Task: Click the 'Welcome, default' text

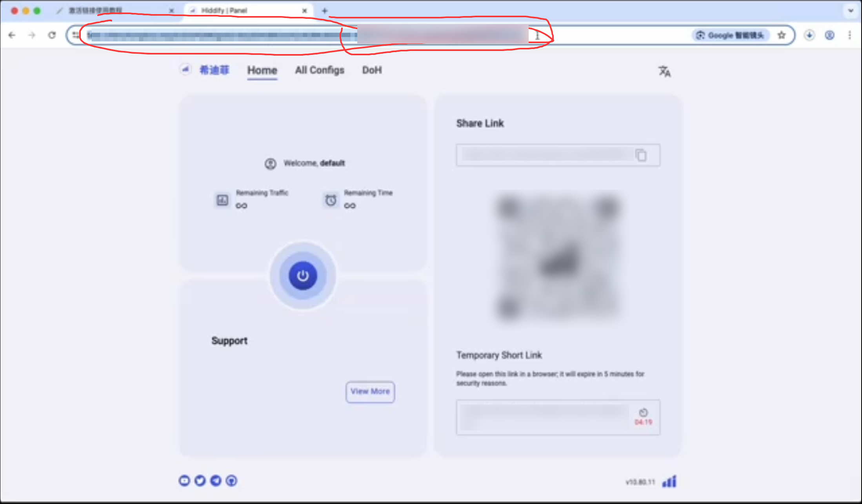Action: [314, 163]
